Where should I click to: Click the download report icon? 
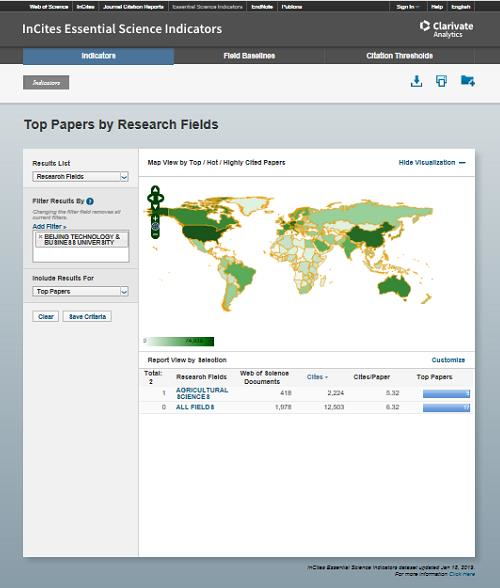pos(416,81)
